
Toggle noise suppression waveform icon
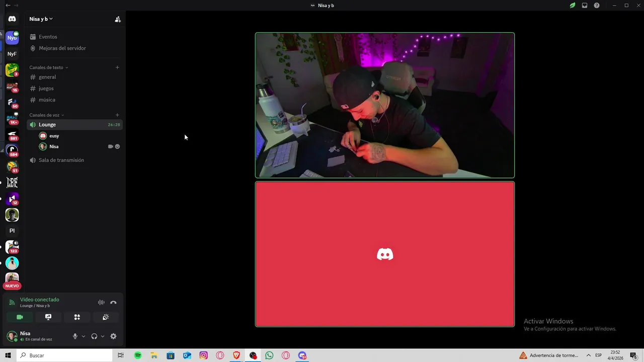[101, 302]
